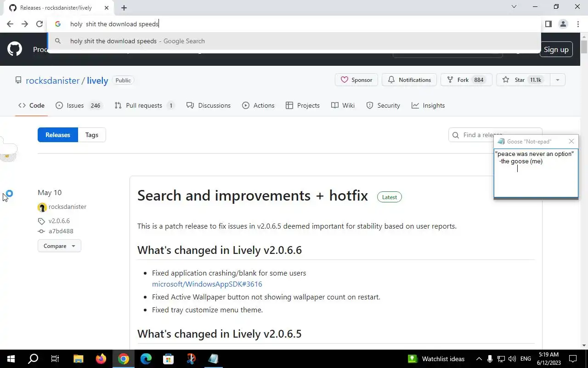Open Watchlist ideas news widget
Screen dimensions: 588x368
pos(436,359)
